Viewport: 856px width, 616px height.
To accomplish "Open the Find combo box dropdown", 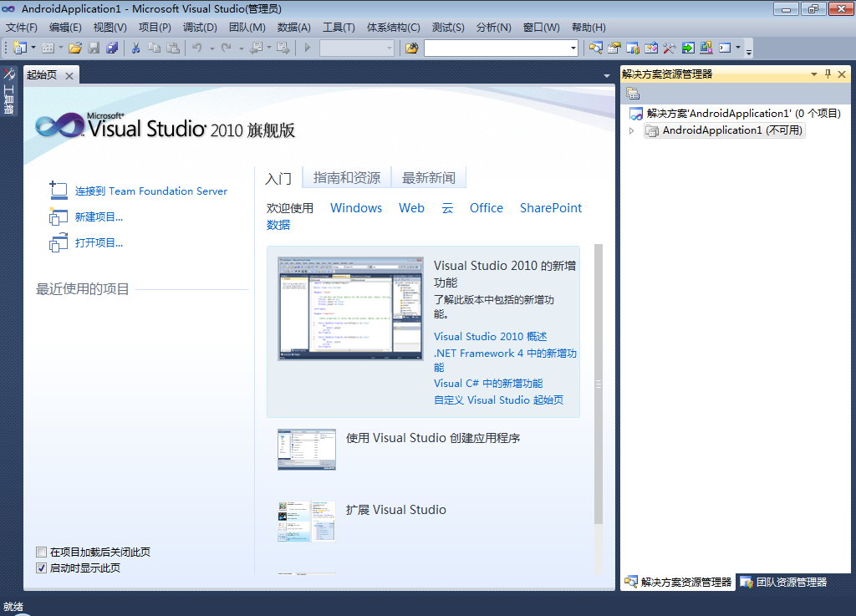I will tap(573, 48).
